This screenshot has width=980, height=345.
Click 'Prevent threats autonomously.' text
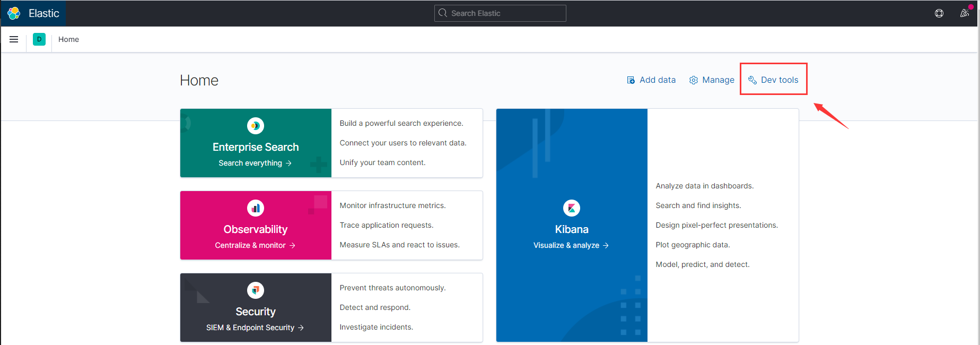click(x=392, y=288)
